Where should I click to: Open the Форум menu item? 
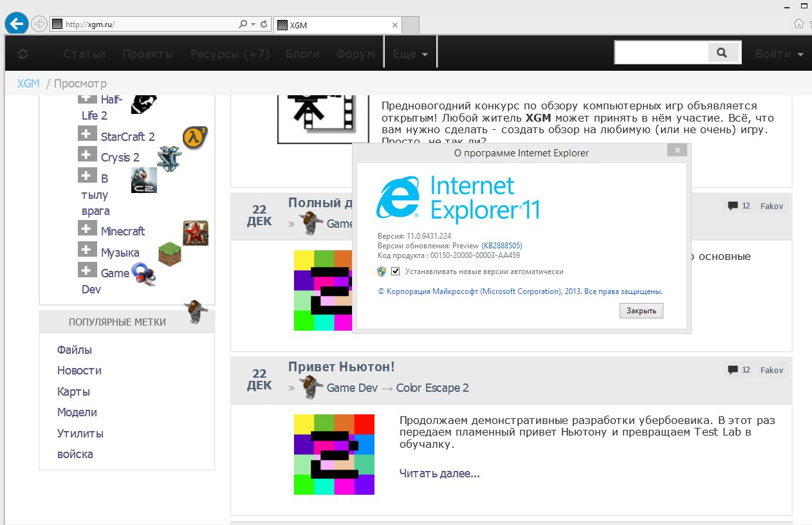355,54
